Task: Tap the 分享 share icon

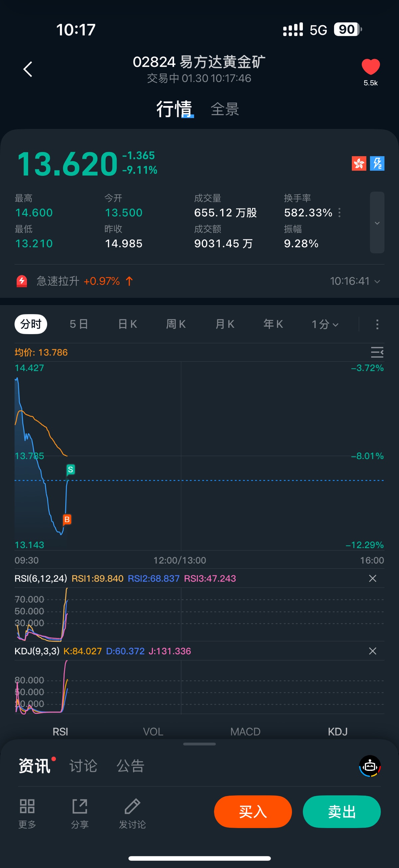Action: click(x=80, y=806)
